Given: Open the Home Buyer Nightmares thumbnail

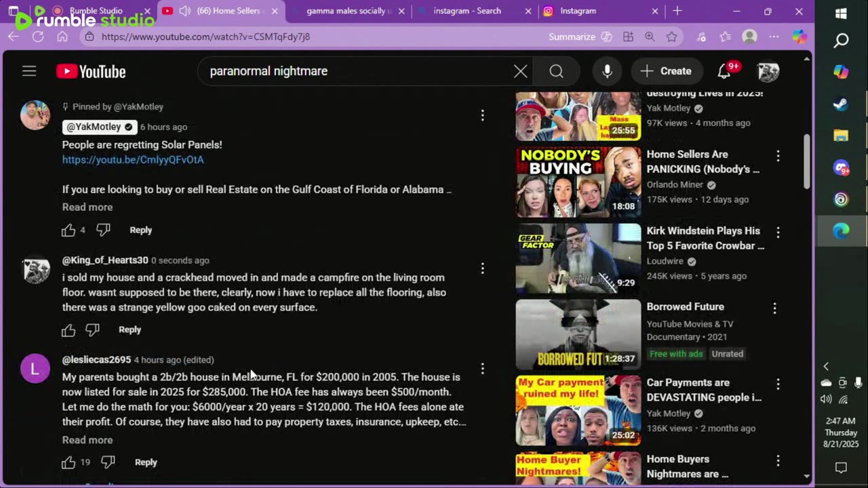Looking at the screenshot, I should pos(578,466).
